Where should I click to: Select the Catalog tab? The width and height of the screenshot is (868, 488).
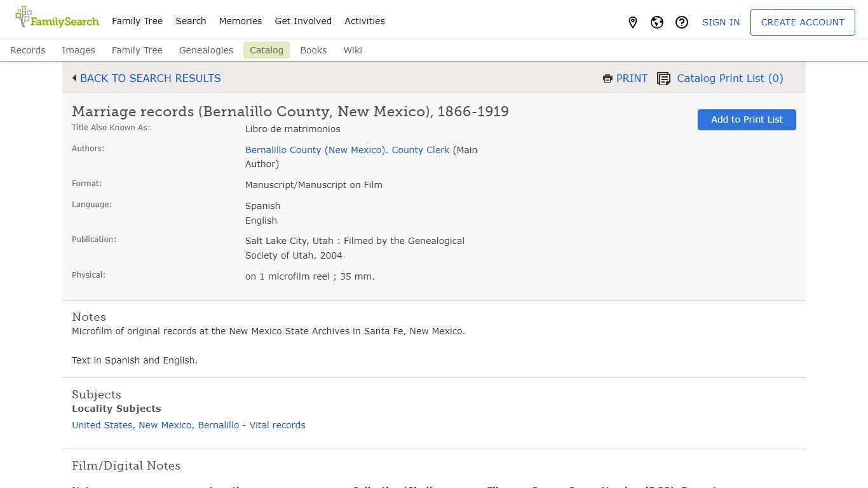(x=266, y=50)
